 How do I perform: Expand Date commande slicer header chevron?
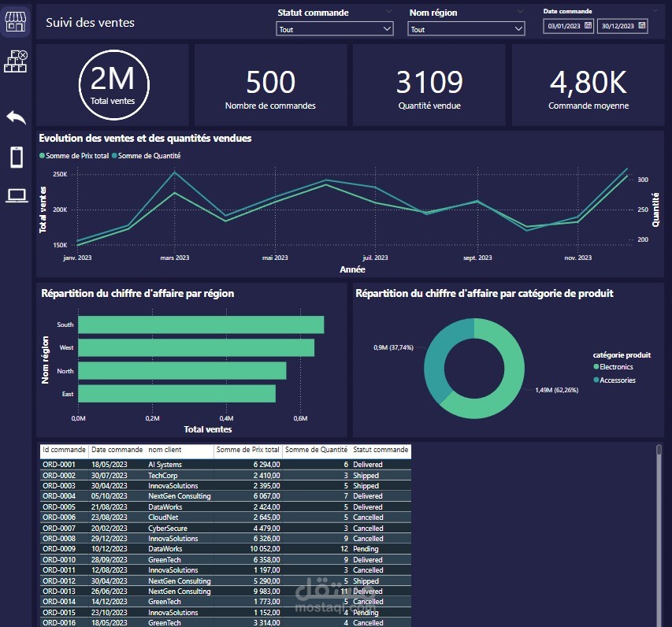[x=655, y=10]
